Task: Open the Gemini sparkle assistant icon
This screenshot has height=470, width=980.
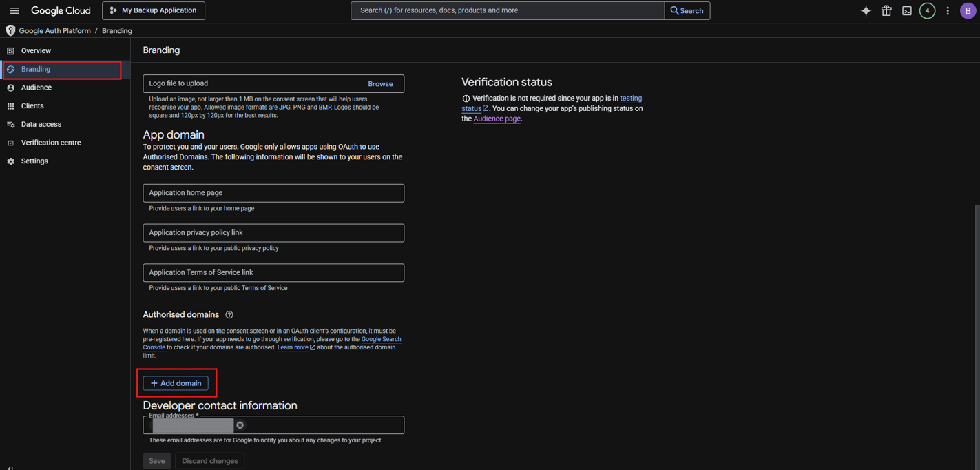Action: click(x=866, y=10)
